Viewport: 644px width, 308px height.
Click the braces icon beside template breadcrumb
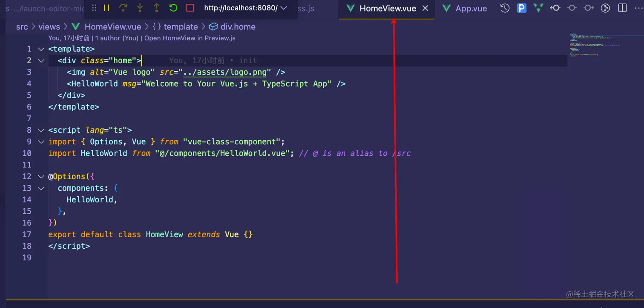157,27
